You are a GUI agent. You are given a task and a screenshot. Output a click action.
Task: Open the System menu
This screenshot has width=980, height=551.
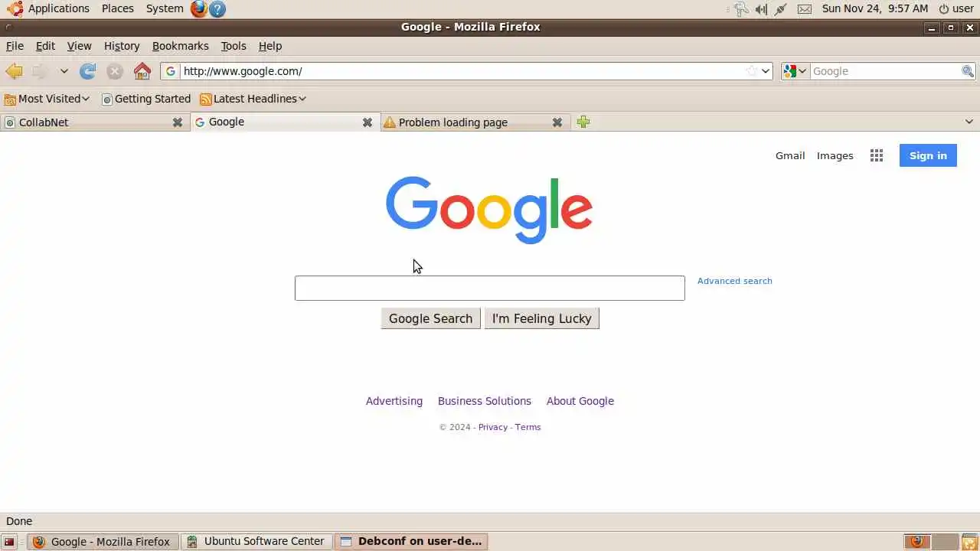pyautogui.click(x=165, y=8)
